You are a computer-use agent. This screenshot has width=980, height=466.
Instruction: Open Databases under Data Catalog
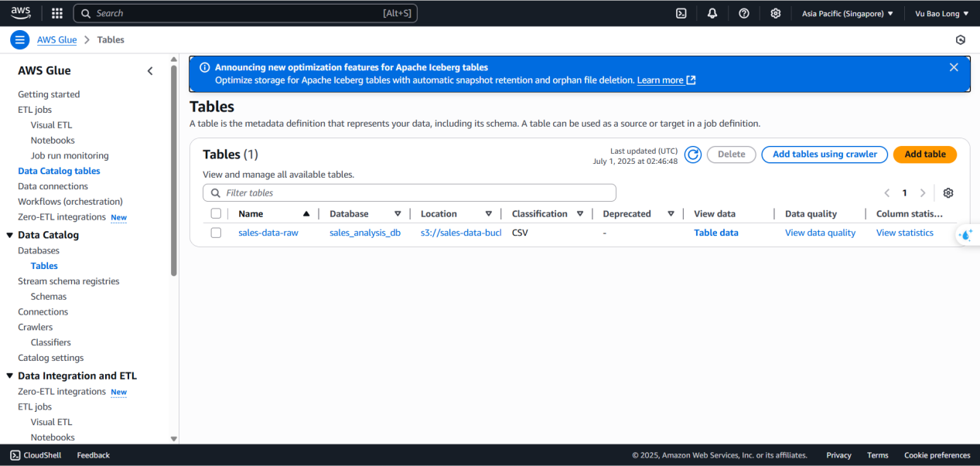pos(39,250)
